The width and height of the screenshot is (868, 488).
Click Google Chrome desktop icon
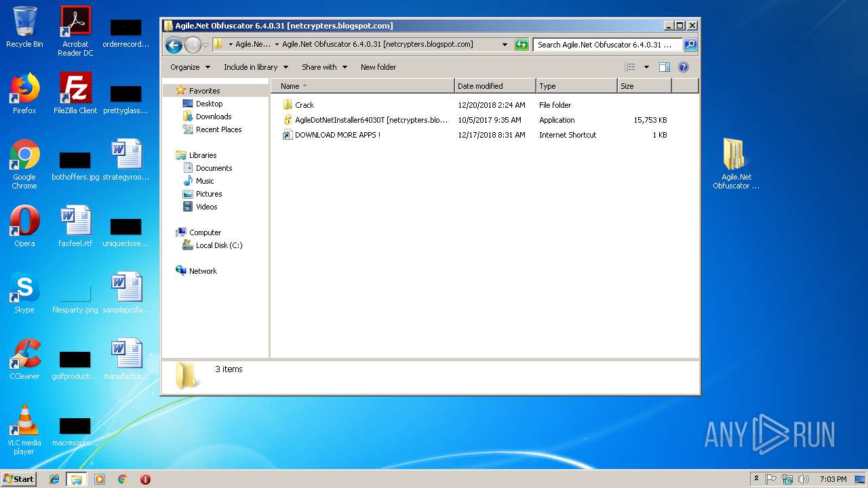coord(24,164)
